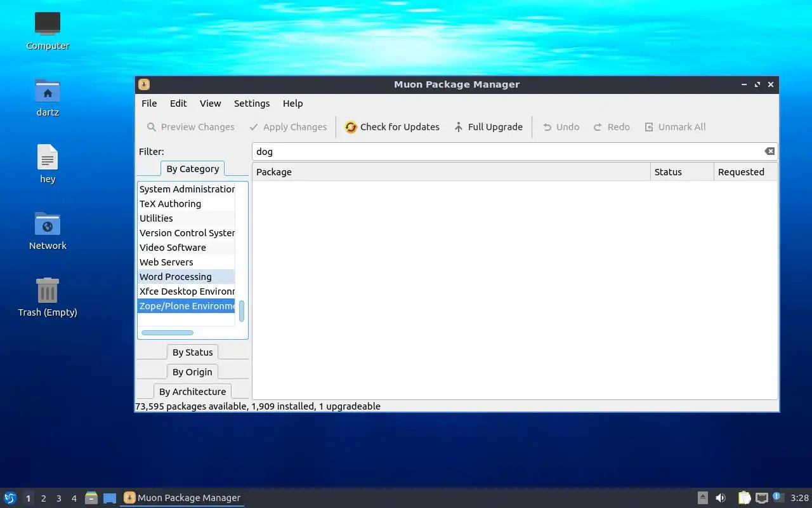Clear the search field using the clear icon

(x=769, y=151)
